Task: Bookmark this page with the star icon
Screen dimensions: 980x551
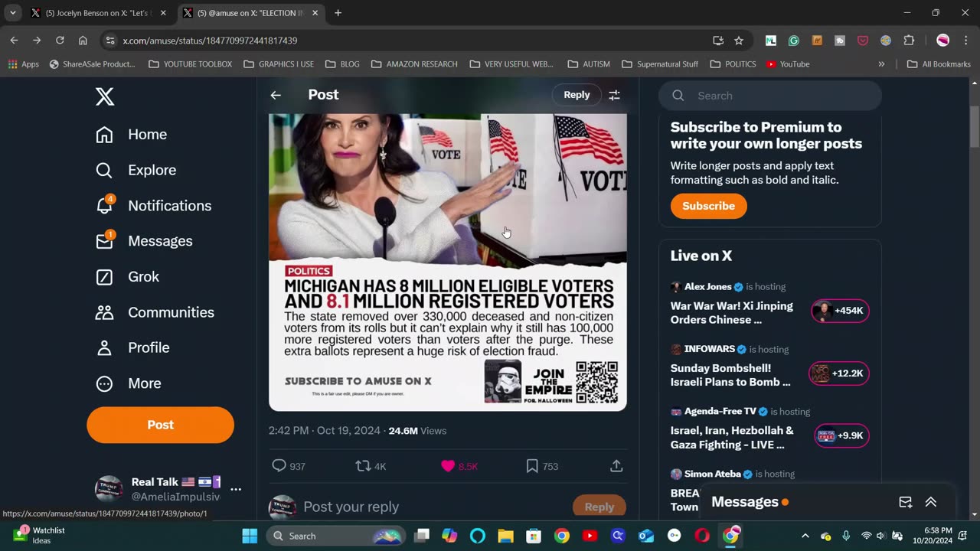Action: tap(739, 41)
